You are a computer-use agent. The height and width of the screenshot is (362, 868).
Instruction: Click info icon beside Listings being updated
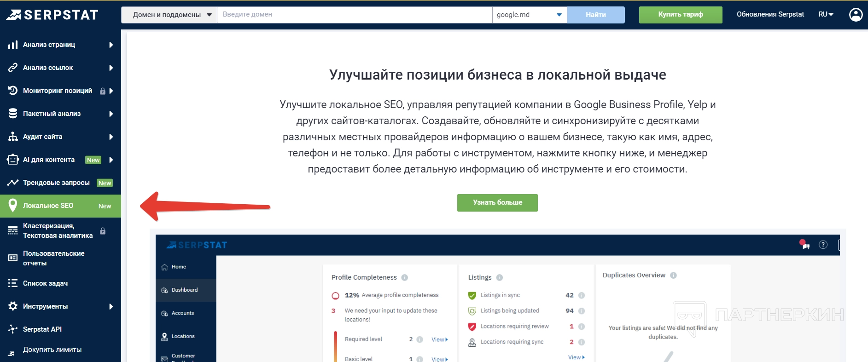[x=582, y=311]
